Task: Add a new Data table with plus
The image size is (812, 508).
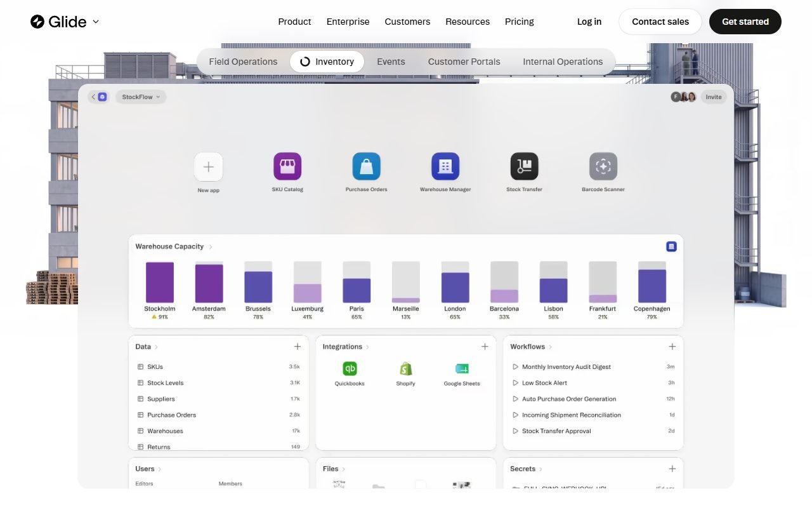Action: 298,347
